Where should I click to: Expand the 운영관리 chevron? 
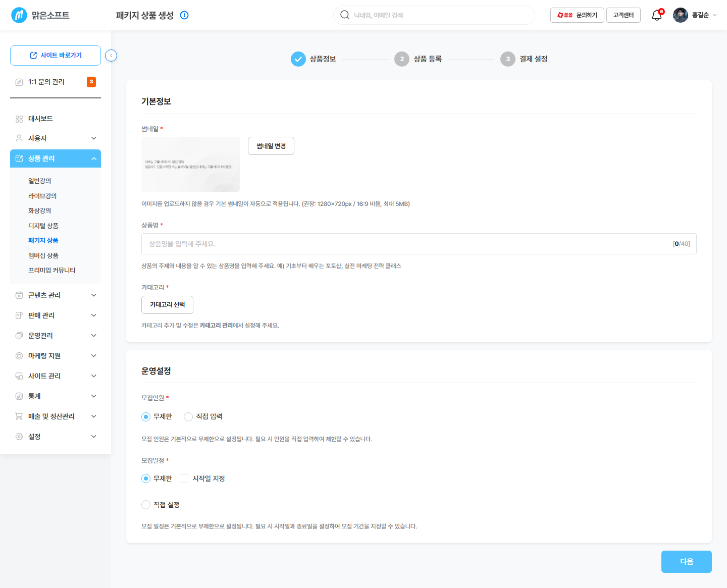94,336
